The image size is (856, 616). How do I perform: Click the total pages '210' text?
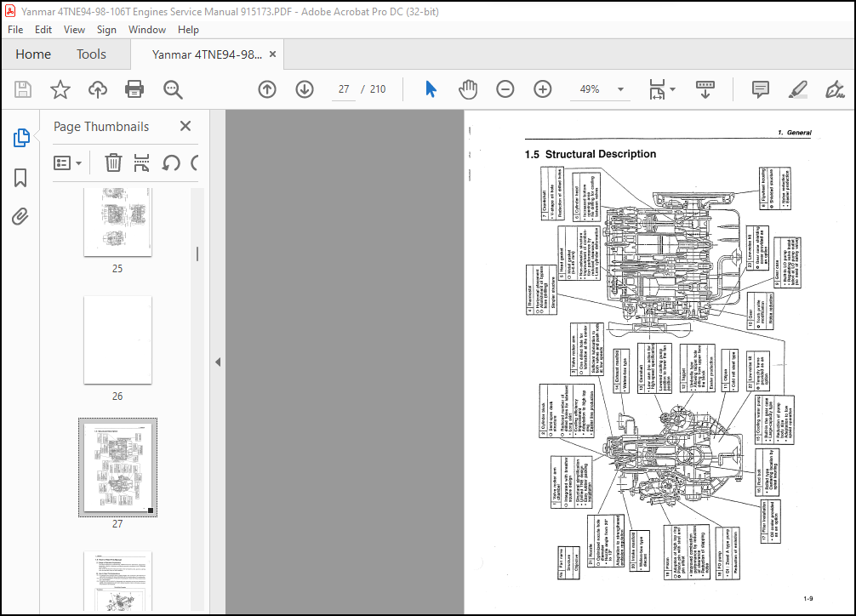[378, 89]
